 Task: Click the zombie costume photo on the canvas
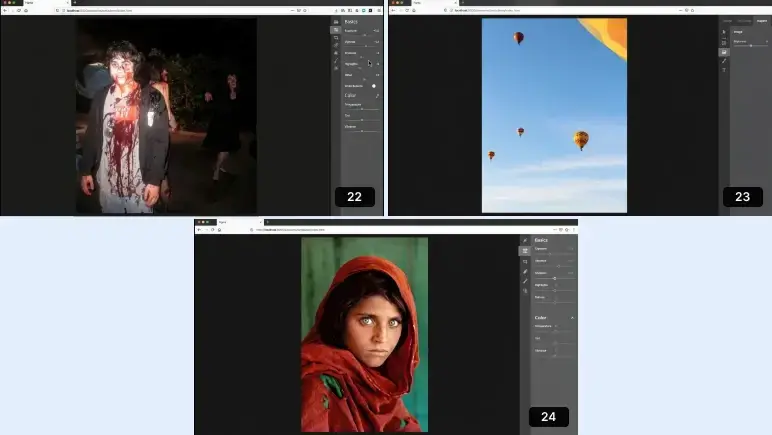point(166,116)
